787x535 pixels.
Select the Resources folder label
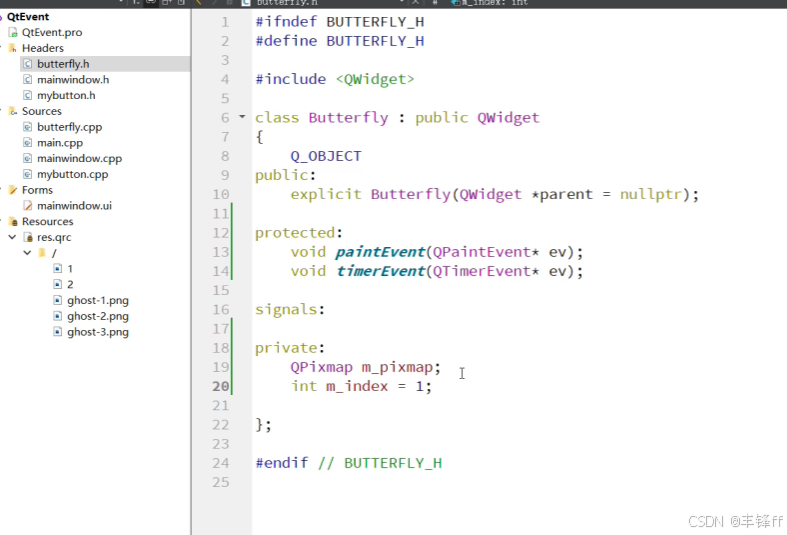[x=48, y=222]
